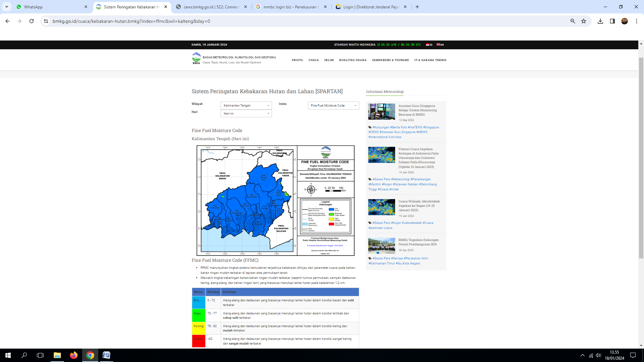Open the PROFIL menu
Screen dimensions: 644x362
(x=298, y=60)
